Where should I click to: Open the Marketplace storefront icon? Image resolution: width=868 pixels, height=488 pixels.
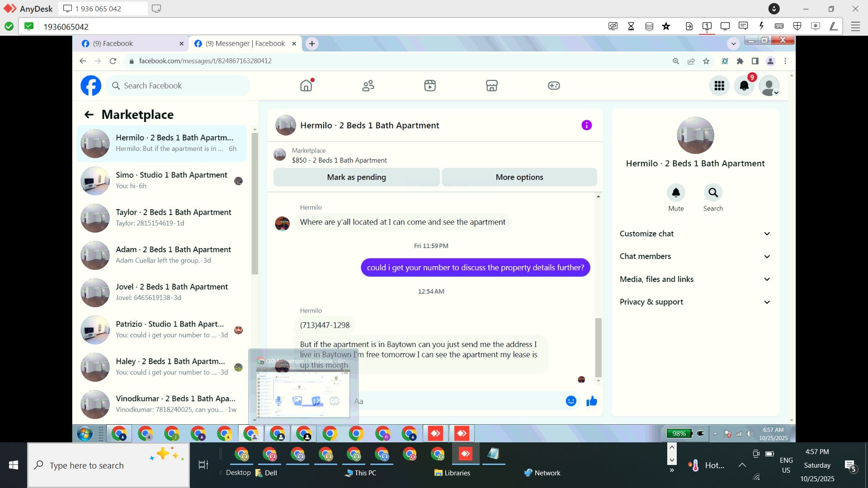pos(491,85)
